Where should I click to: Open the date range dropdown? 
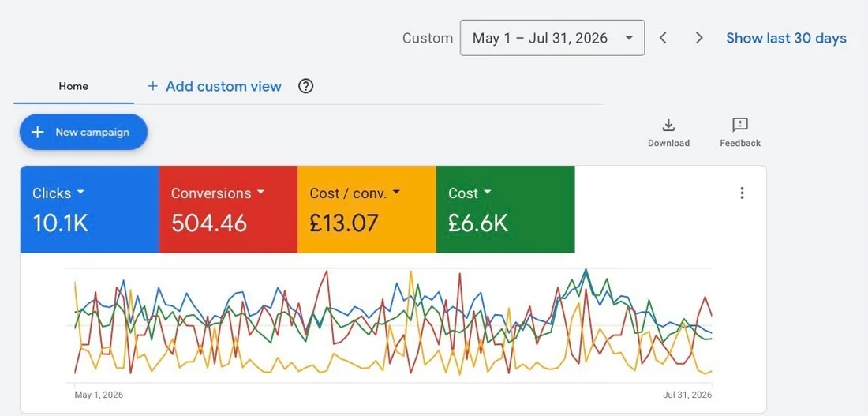click(552, 38)
